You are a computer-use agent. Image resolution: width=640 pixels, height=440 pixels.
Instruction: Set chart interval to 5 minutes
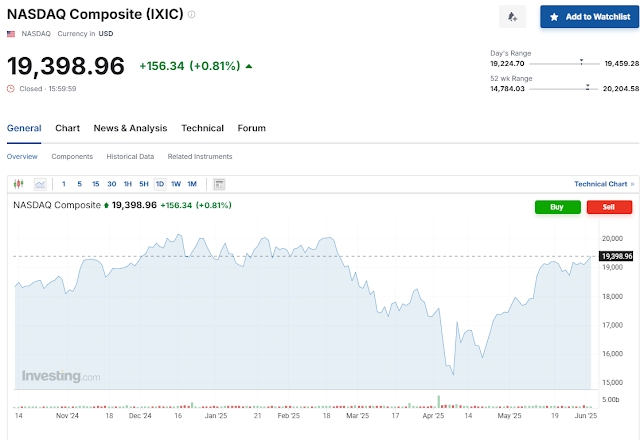[x=80, y=184]
